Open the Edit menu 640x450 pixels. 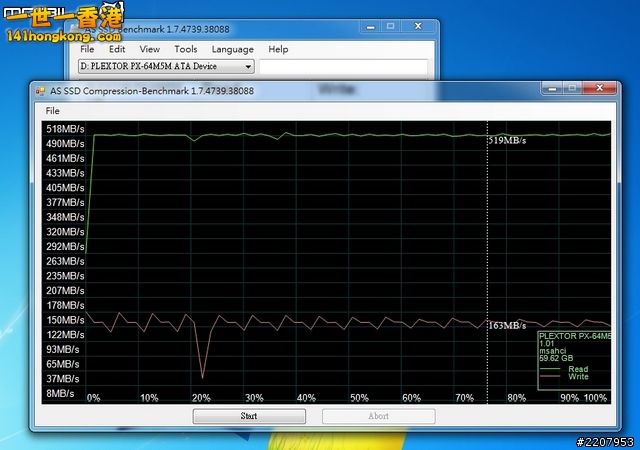pyautogui.click(x=117, y=49)
